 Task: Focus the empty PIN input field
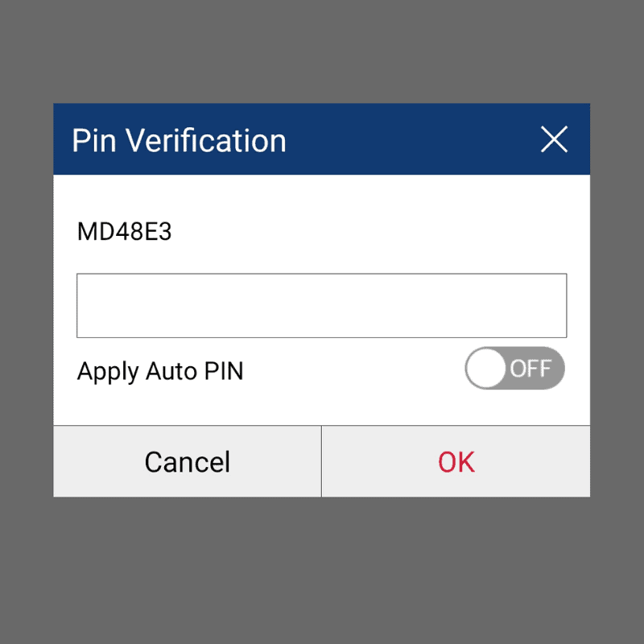click(x=321, y=305)
